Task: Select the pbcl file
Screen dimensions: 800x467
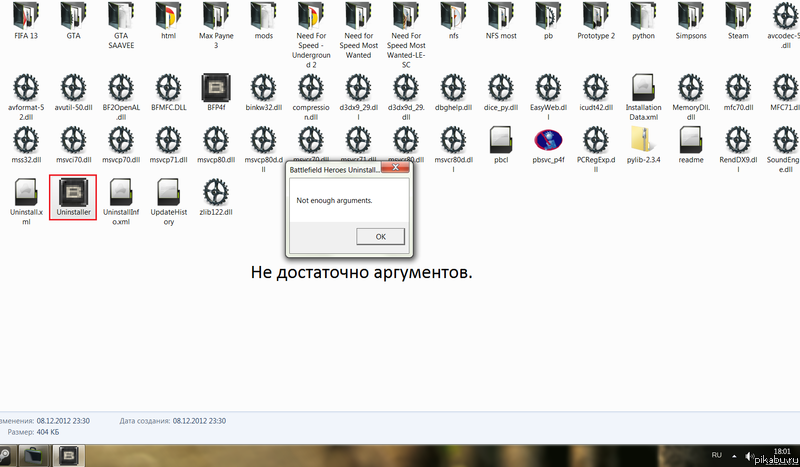Action: (x=501, y=145)
